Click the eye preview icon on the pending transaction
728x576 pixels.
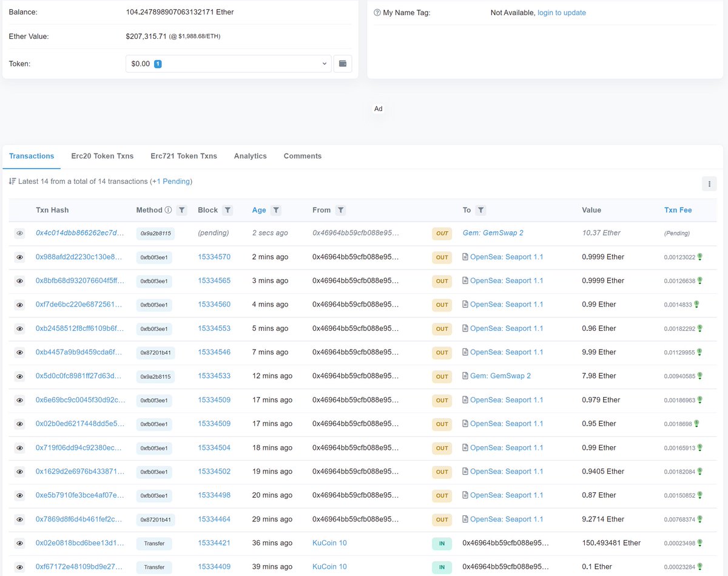point(19,232)
